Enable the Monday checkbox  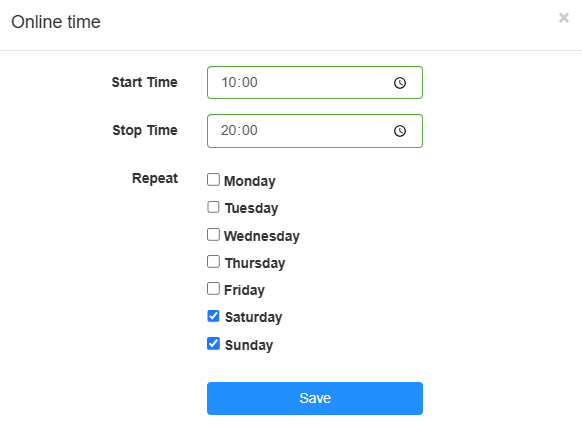213,180
